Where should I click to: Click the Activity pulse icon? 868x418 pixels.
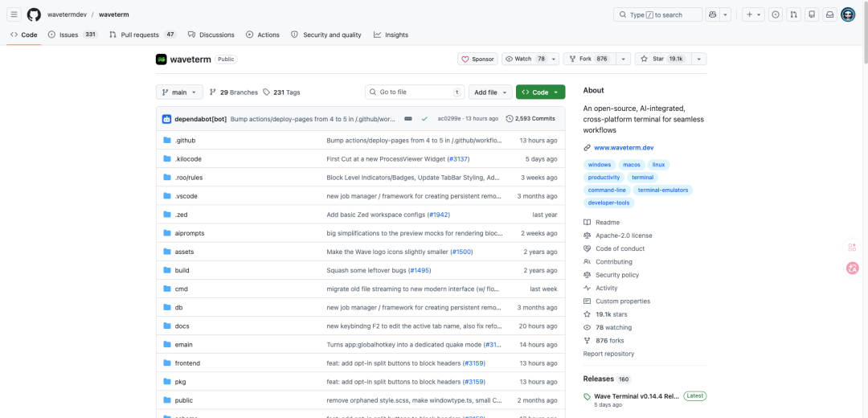pos(588,288)
